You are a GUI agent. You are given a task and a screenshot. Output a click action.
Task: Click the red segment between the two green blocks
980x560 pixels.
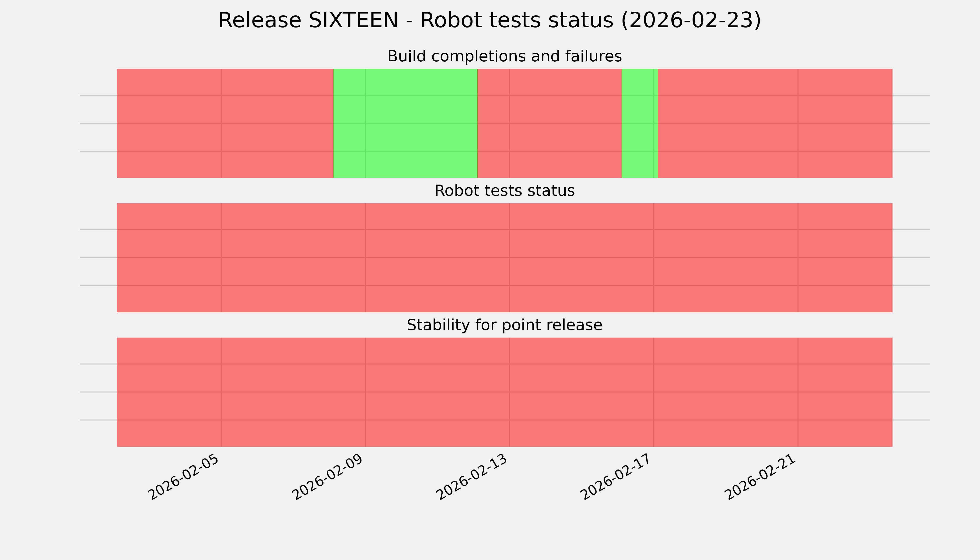549,123
